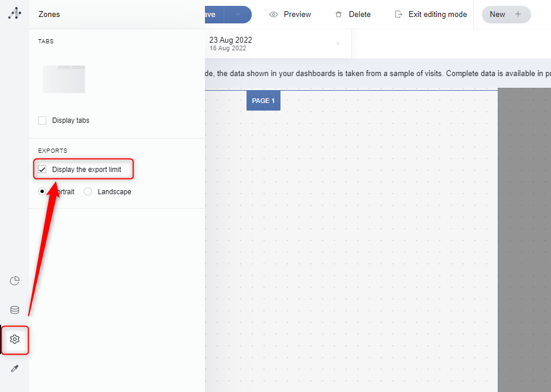Expand the date range chevron

[337, 44]
